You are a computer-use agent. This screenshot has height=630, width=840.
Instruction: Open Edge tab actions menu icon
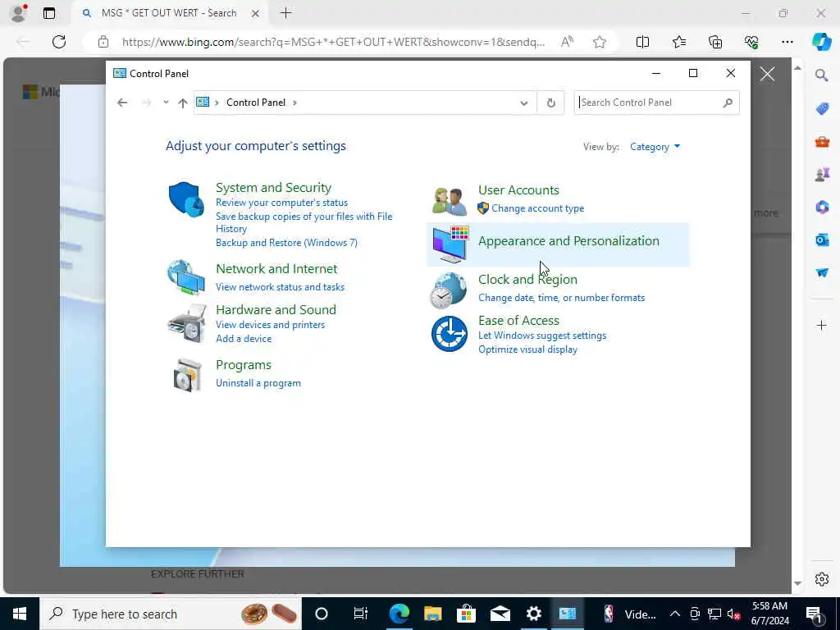[49, 13]
